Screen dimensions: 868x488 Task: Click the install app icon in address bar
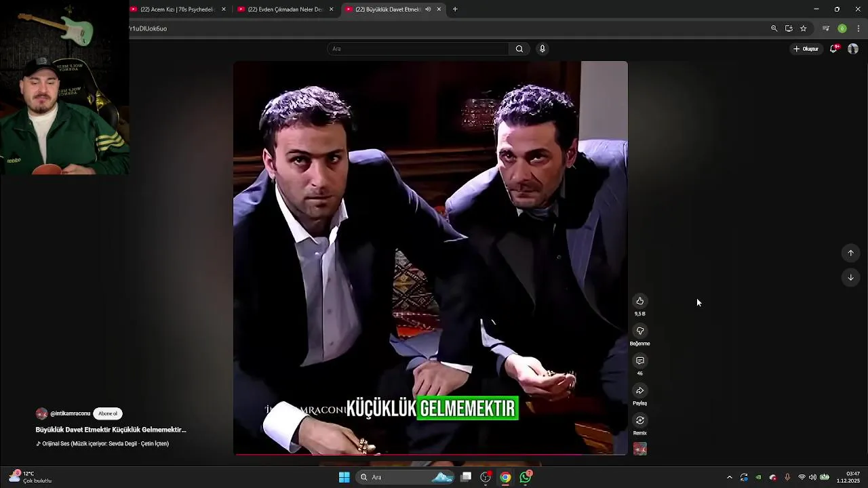[789, 28]
